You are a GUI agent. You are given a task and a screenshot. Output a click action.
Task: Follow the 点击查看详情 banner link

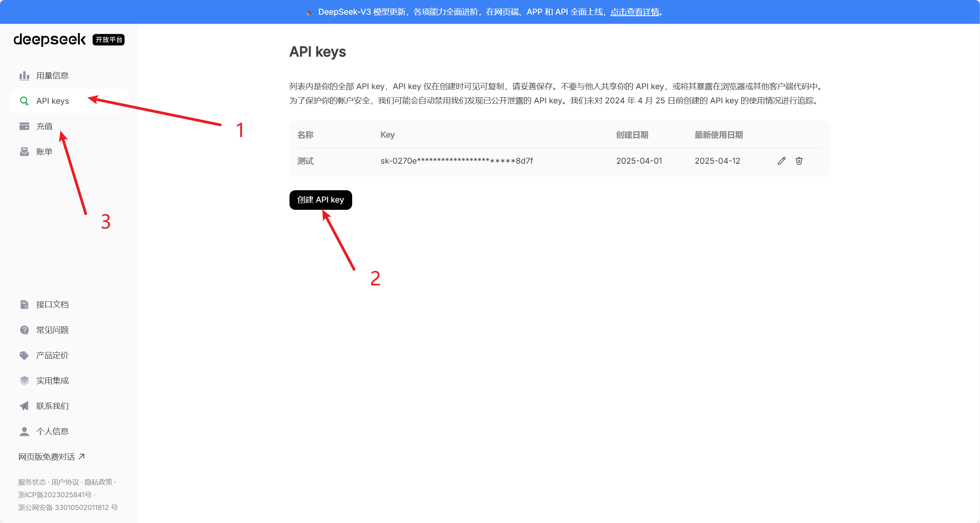coord(635,12)
